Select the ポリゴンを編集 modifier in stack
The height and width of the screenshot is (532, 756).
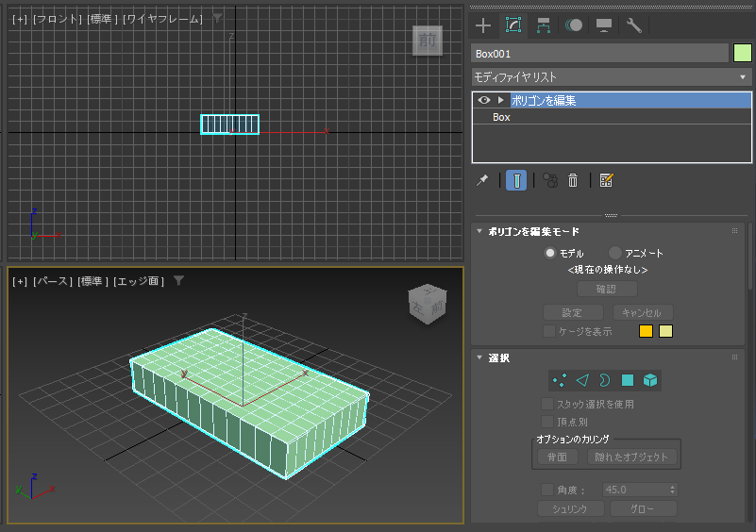[x=630, y=100]
